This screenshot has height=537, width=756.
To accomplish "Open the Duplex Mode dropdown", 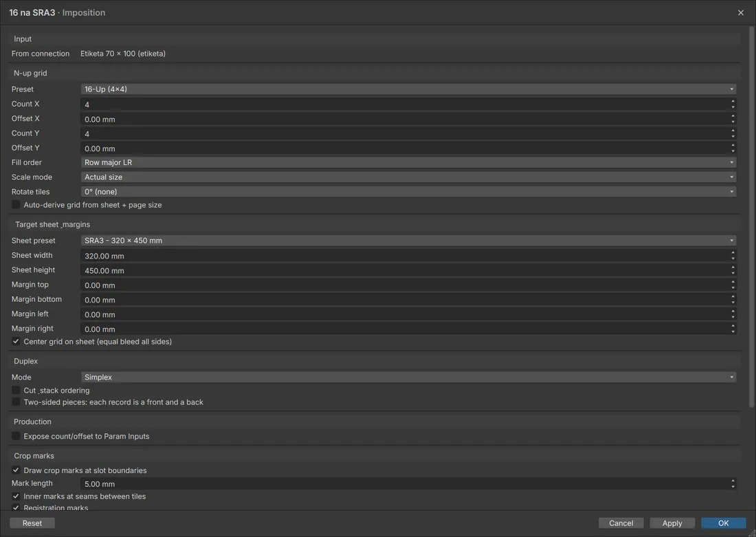I will pyautogui.click(x=408, y=377).
